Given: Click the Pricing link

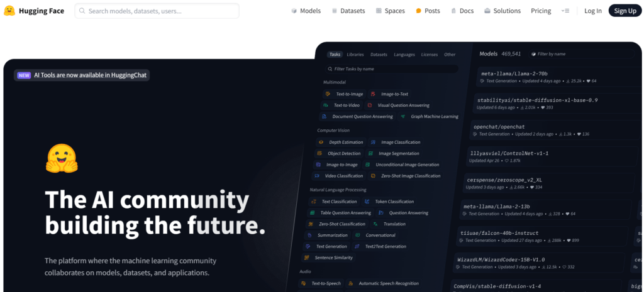Looking at the screenshot, I should pos(541,11).
